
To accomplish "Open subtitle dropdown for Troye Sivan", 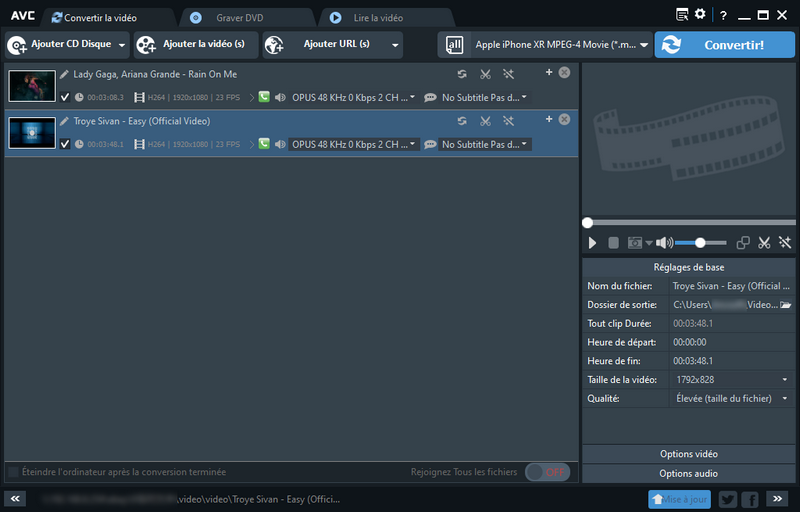I will point(484,144).
